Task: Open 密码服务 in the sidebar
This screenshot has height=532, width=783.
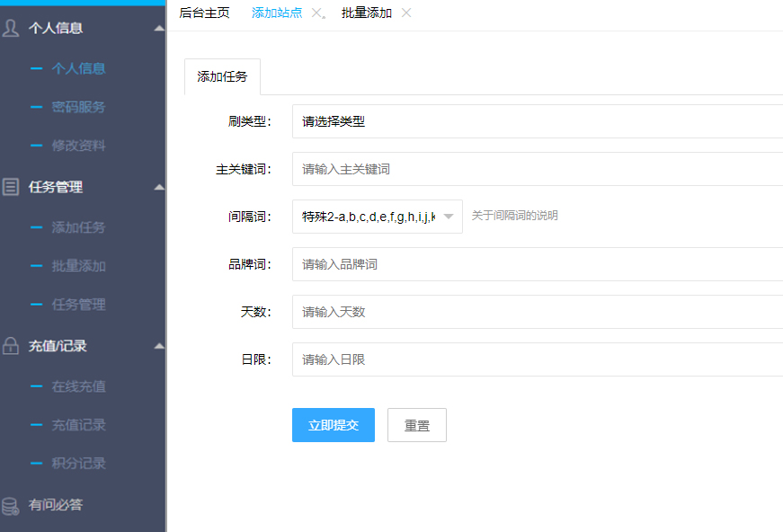Action: (78, 107)
